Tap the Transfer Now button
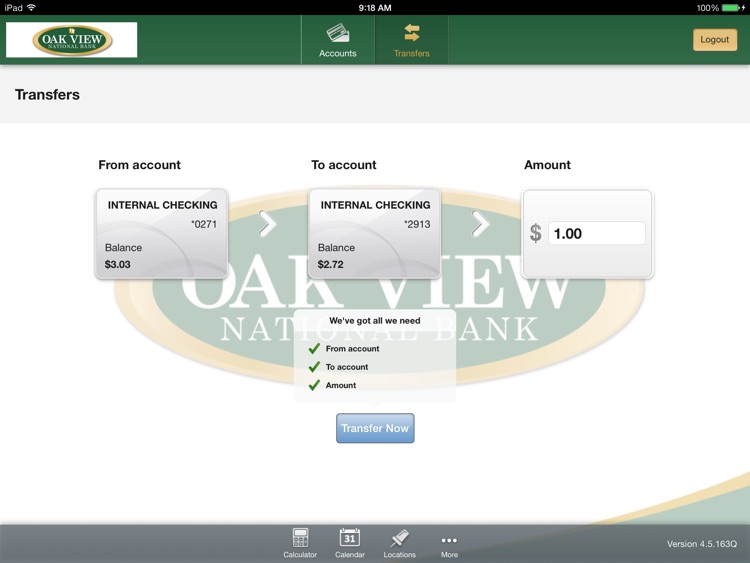 [375, 428]
